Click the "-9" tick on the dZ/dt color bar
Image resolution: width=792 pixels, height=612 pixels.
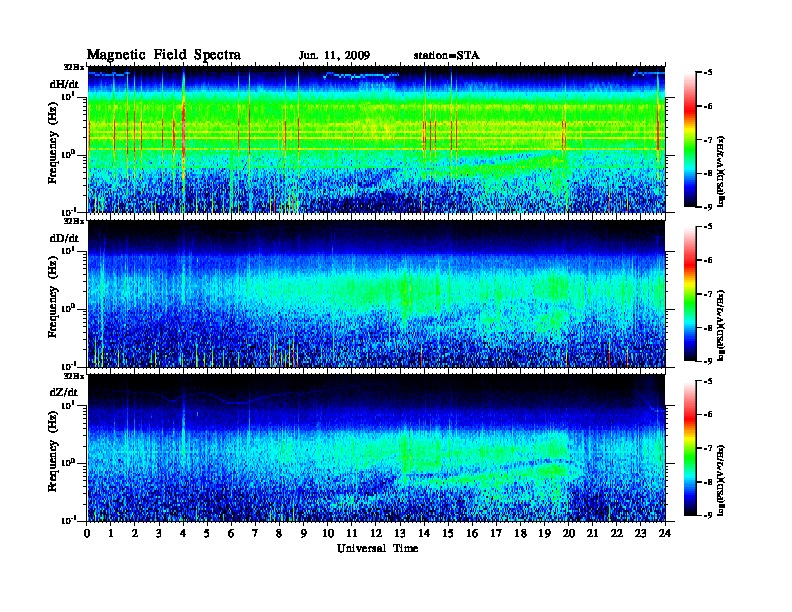[708, 515]
